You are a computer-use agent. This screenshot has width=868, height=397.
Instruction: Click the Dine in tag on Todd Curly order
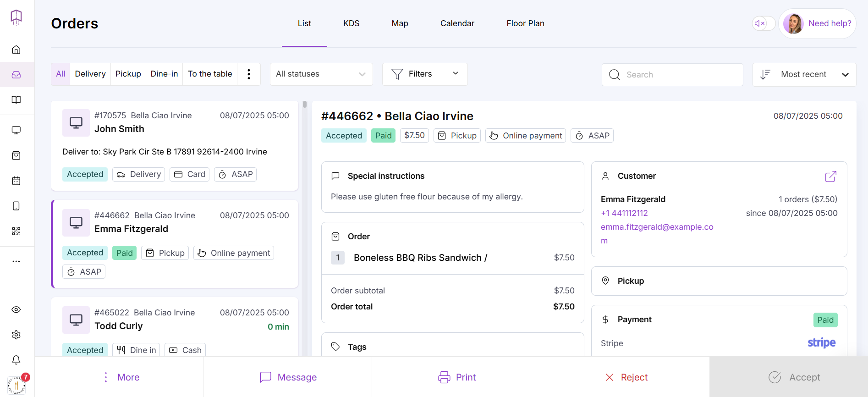136,350
